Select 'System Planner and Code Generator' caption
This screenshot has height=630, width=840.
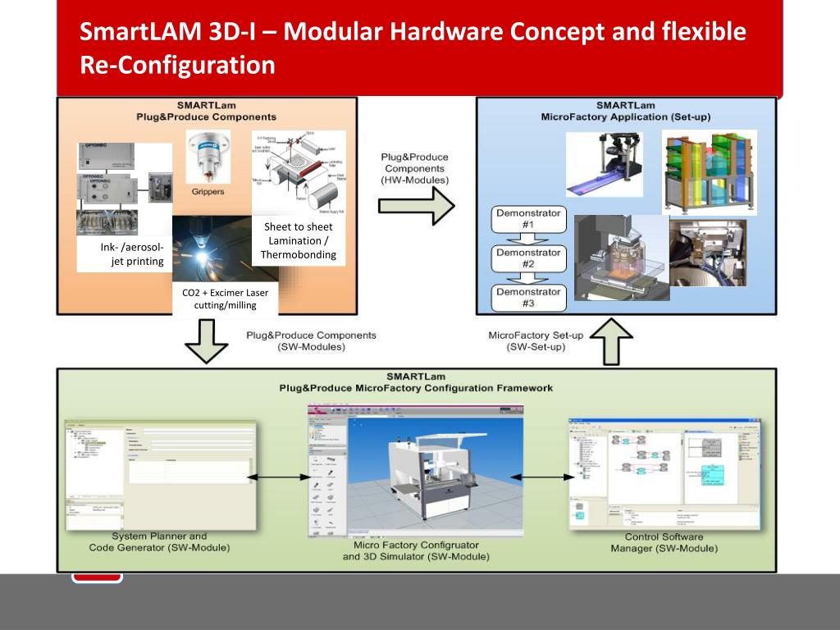pos(160,542)
